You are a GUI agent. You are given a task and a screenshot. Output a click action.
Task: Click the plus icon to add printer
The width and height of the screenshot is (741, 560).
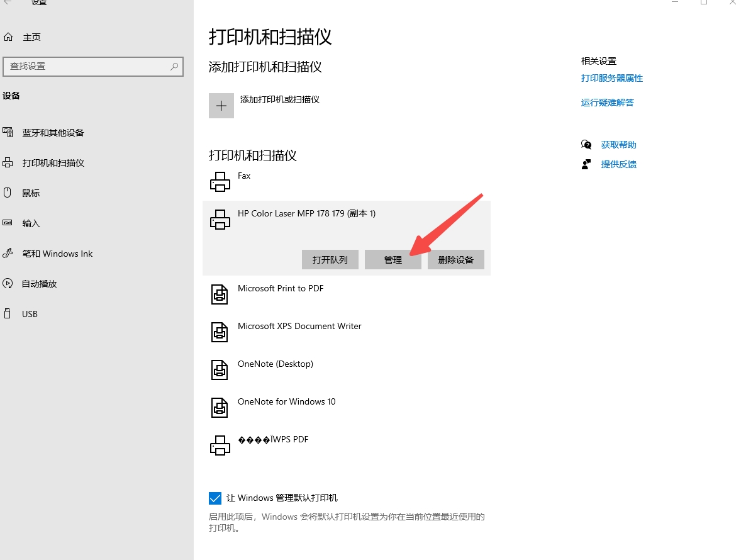pos(221,106)
